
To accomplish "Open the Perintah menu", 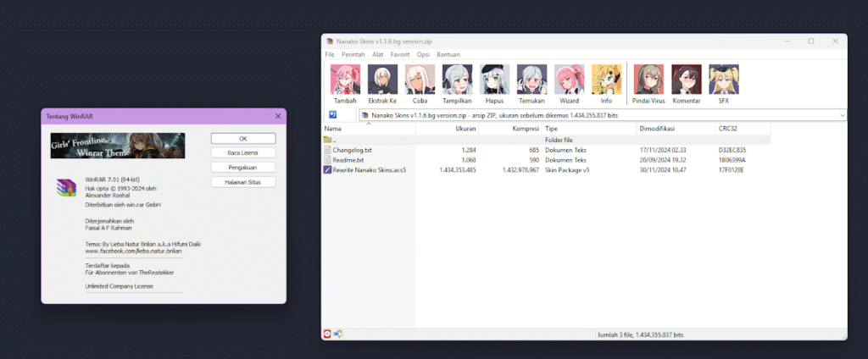I will point(353,54).
